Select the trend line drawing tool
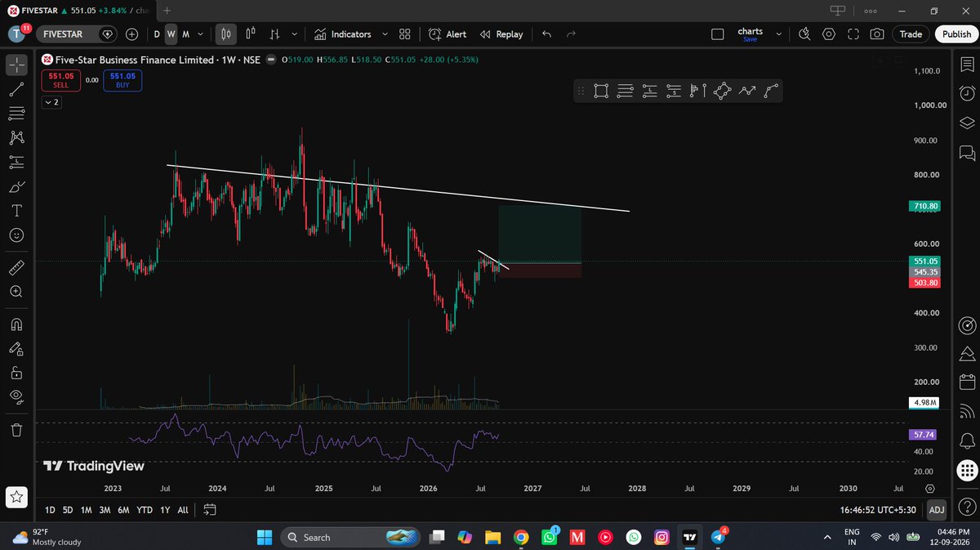Viewport: 980px width, 550px height. (16, 89)
